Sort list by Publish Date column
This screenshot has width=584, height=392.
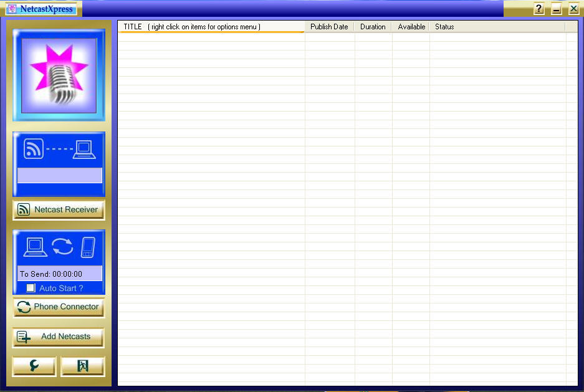[329, 27]
